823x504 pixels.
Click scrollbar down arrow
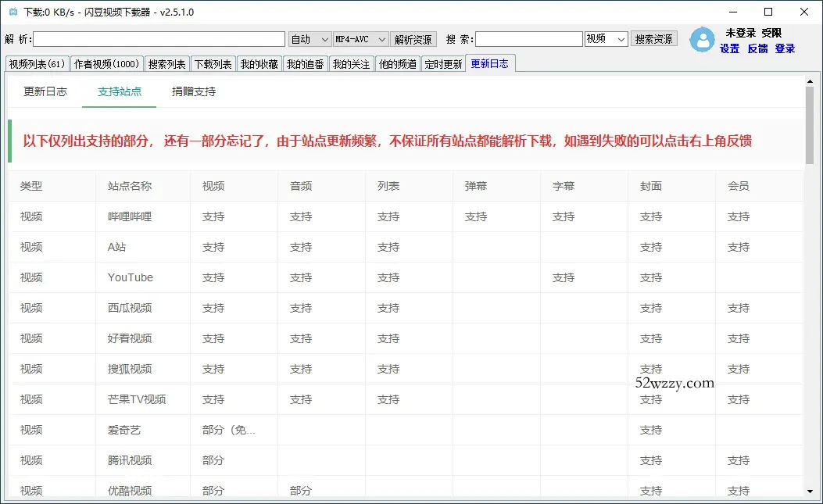[x=810, y=491]
